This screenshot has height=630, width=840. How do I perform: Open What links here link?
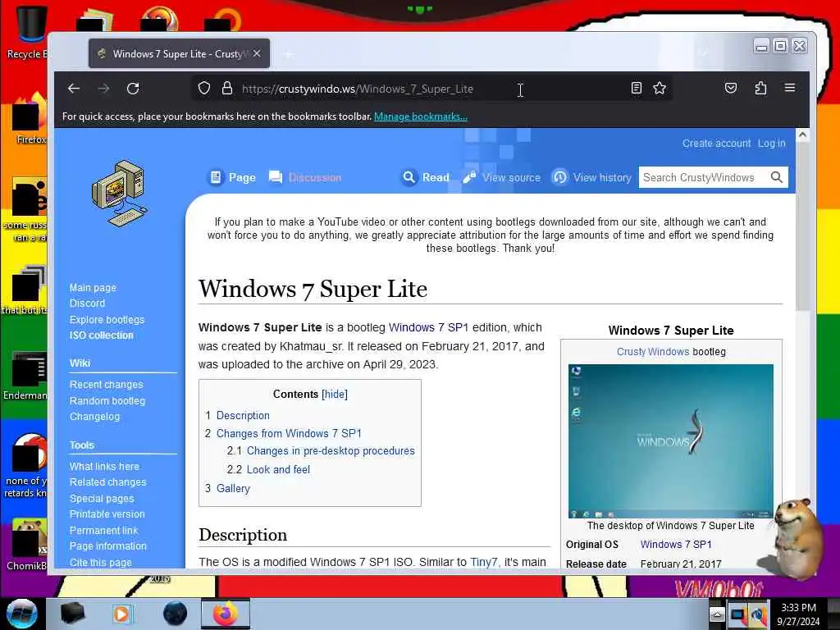(104, 467)
